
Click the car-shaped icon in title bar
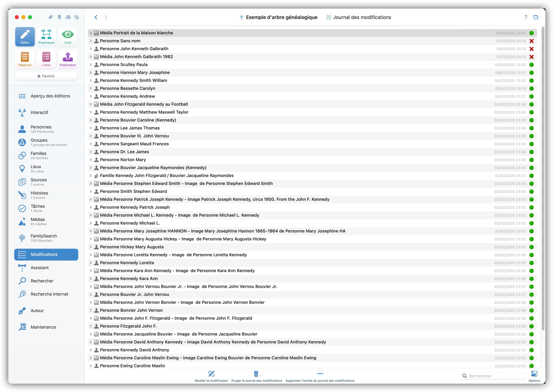[x=68, y=17]
